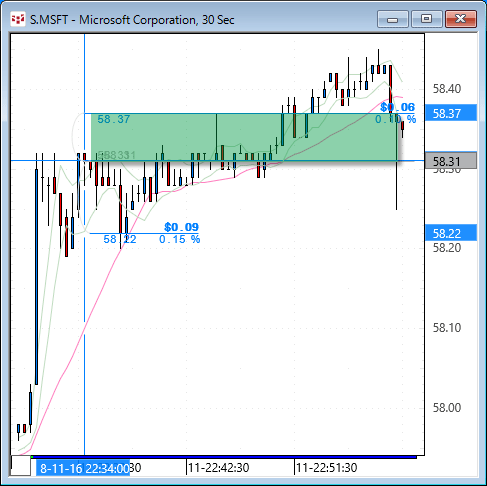This screenshot has height=486, width=487.
Task: Click the $0.09 measurement label
Action: tap(181, 227)
